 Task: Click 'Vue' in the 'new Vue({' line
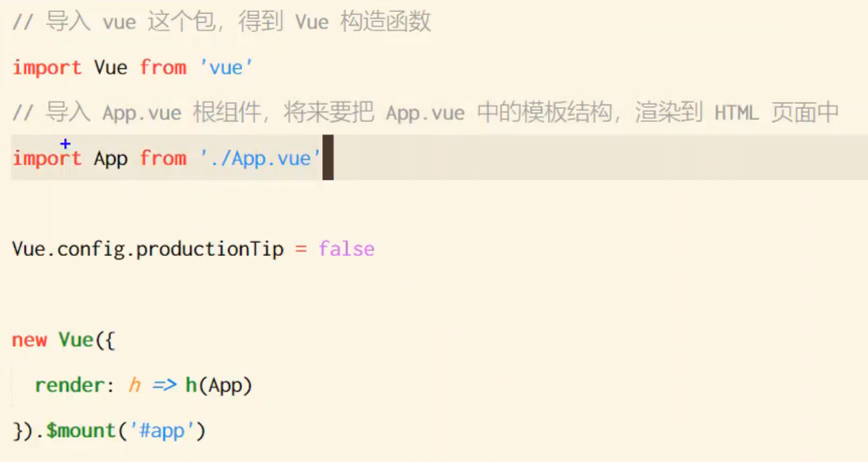coord(76,339)
